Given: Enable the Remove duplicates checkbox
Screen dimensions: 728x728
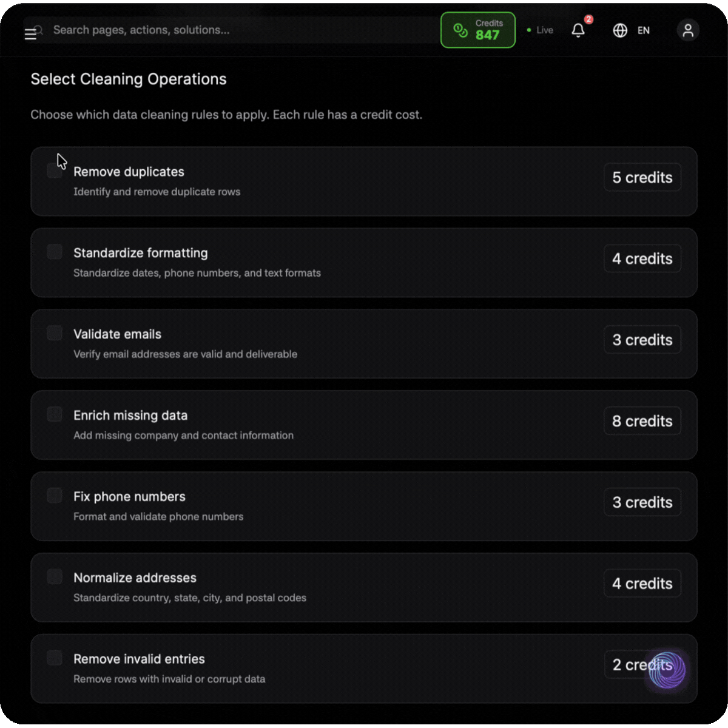Looking at the screenshot, I should 55,171.
